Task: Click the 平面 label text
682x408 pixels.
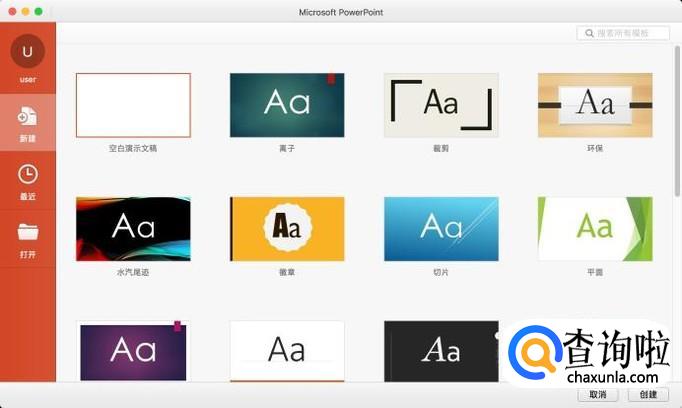Action: (x=595, y=272)
